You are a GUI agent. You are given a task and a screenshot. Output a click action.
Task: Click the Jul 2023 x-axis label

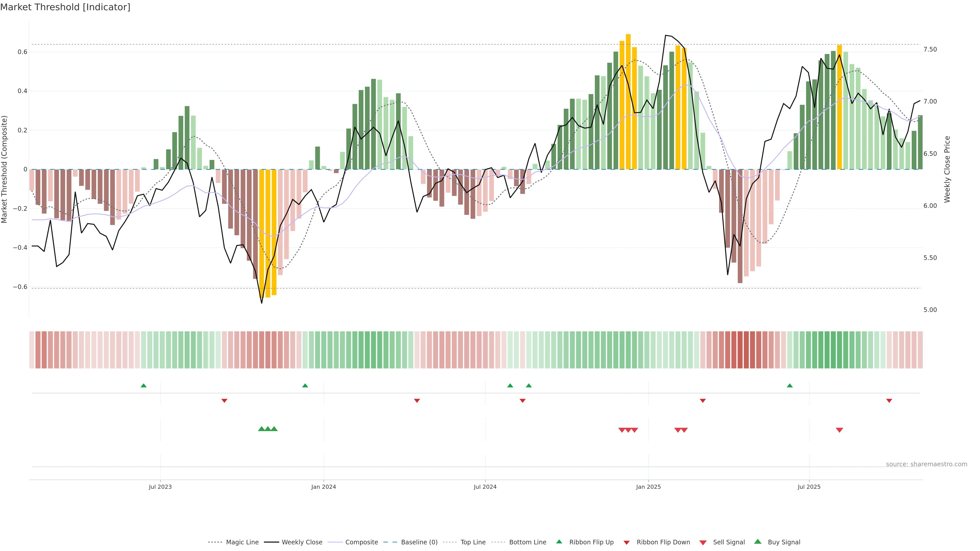pyautogui.click(x=160, y=487)
